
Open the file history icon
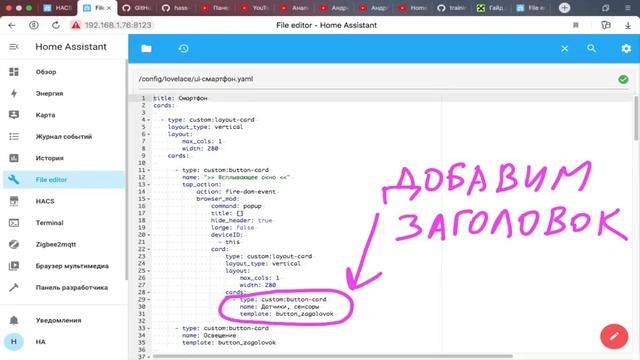tap(183, 49)
